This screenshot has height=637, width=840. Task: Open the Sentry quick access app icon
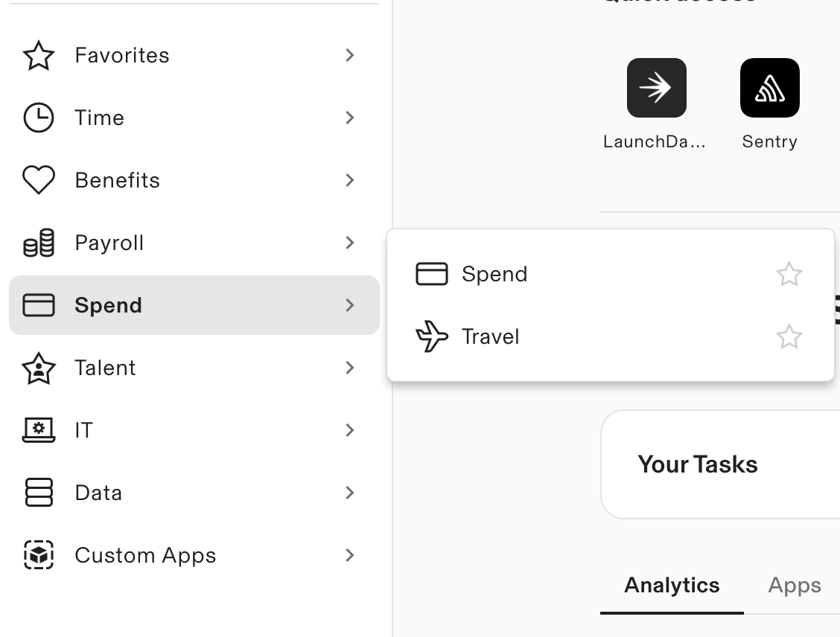[769, 88]
